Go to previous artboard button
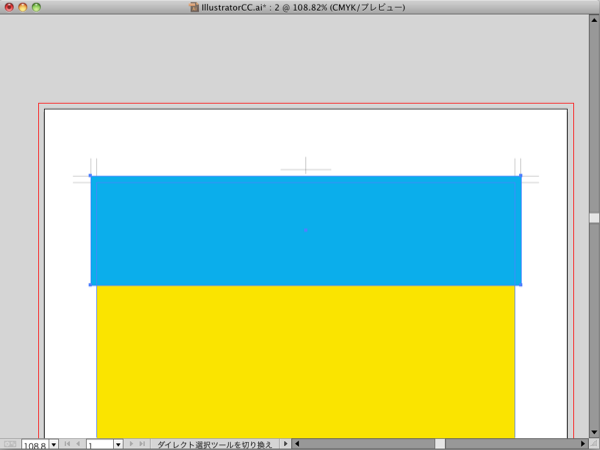 [78, 444]
